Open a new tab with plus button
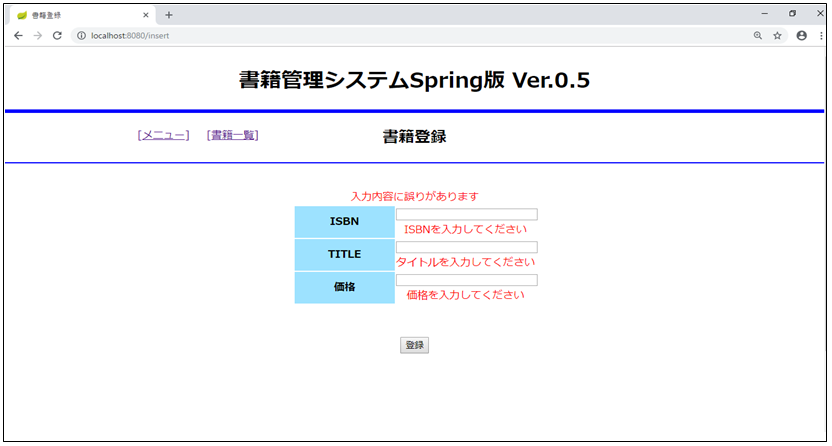 [169, 15]
